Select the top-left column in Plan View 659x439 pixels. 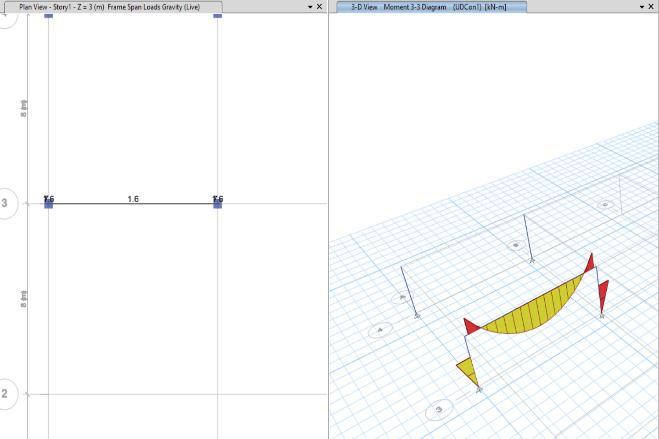pos(49,16)
